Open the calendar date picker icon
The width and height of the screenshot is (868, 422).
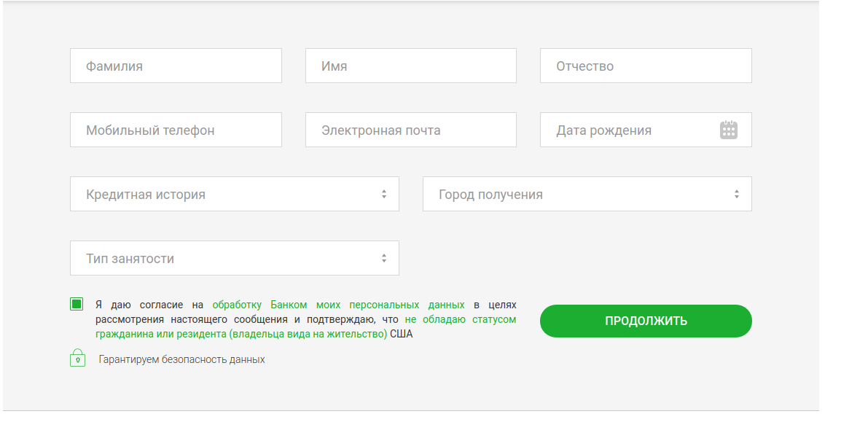pyautogui.click(x=729, y=130)
